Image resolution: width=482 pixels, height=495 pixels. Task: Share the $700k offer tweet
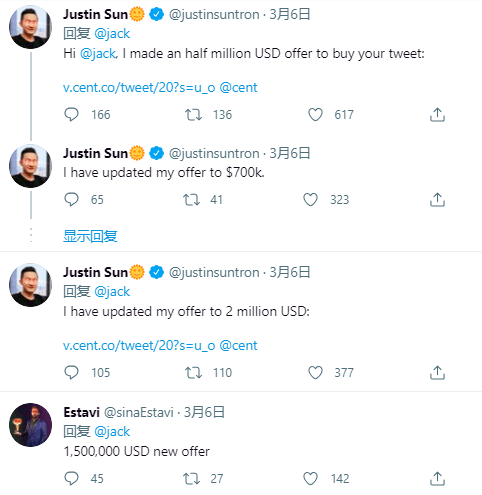(x=437, y=200)
